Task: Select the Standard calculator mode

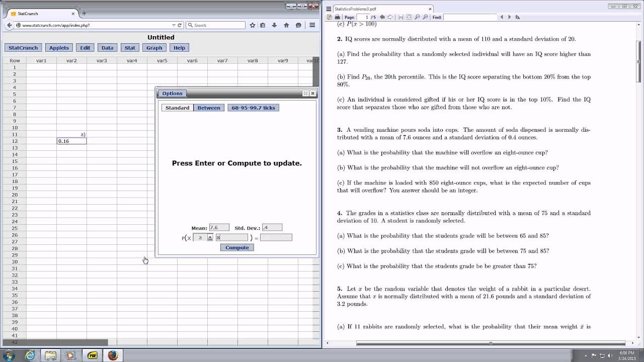Action: tap(178, 108)
